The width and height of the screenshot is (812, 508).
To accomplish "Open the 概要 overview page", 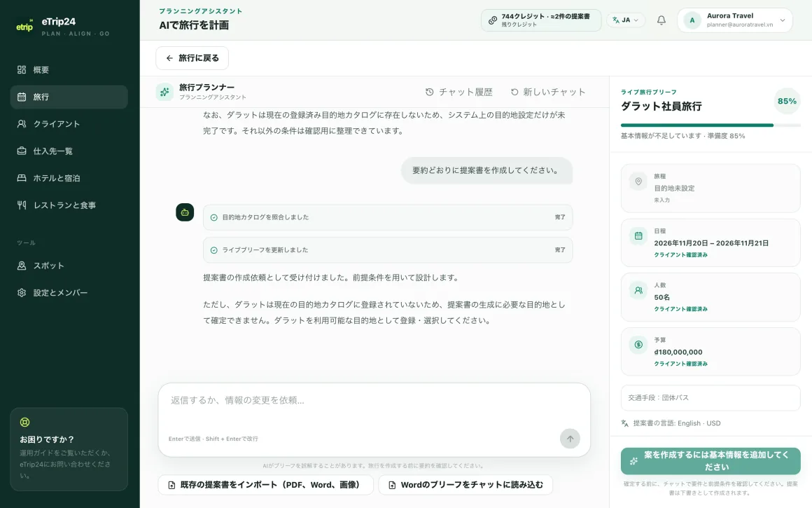I will pyautogui.click(x=69, y=69).
